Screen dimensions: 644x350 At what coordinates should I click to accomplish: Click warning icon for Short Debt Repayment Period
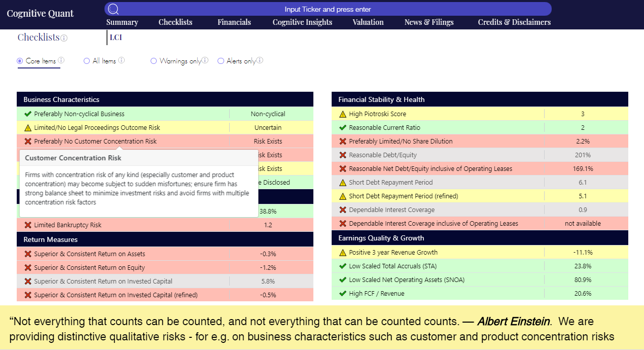pyautogui.click(x=343, y=183)
